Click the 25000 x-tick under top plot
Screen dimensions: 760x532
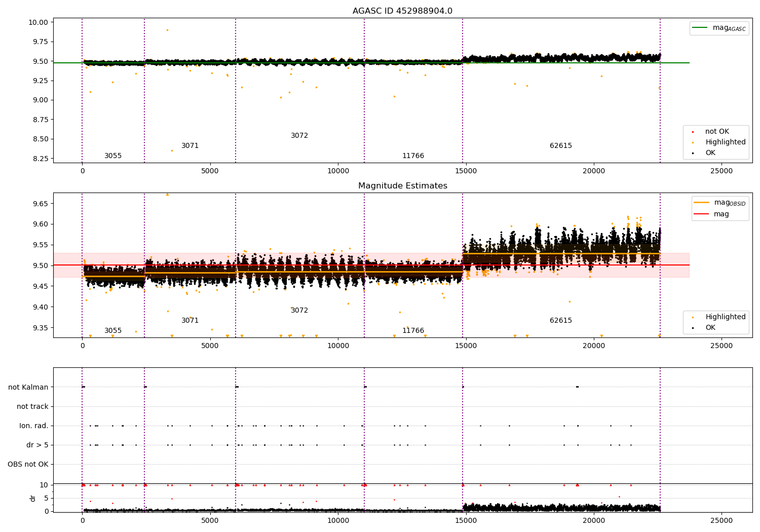[721, 171]
